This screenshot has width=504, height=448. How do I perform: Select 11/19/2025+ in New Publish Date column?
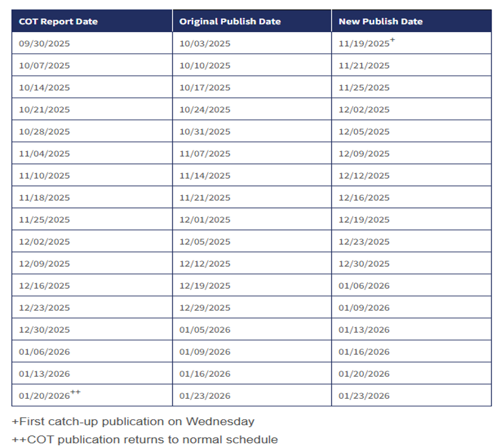(x=366, y=43)
